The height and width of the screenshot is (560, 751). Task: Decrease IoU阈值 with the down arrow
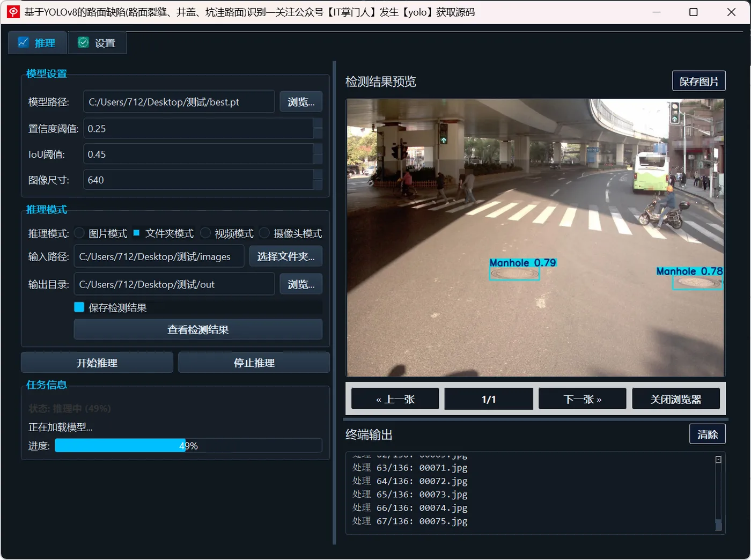click(318, 159)
